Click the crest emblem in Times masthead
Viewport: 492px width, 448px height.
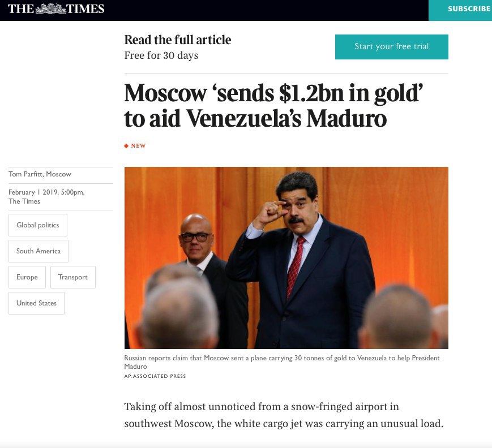pyautogui.click(x=50, y=8)
